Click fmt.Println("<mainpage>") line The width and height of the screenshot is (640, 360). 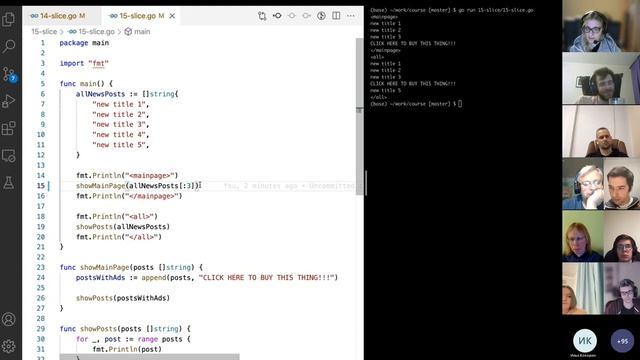click(x=127, y=176)
